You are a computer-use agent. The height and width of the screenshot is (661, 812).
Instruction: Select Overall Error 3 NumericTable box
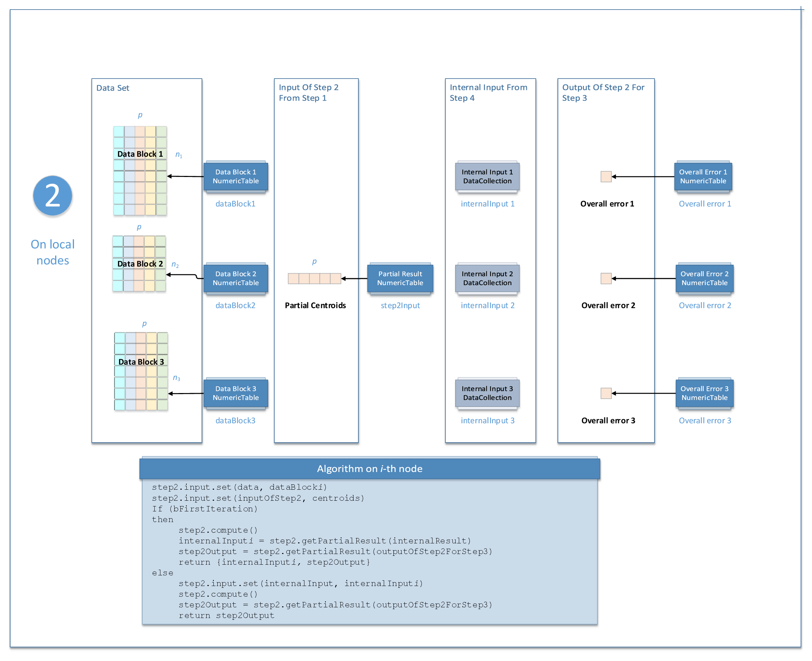[x=704, y=393]
